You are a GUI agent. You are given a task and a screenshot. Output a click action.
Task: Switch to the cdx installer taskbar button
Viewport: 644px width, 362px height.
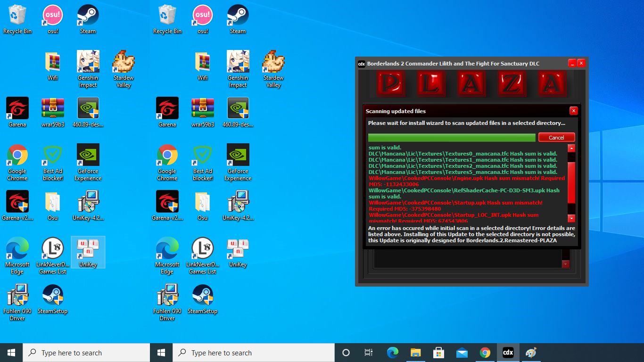(508, 353)
